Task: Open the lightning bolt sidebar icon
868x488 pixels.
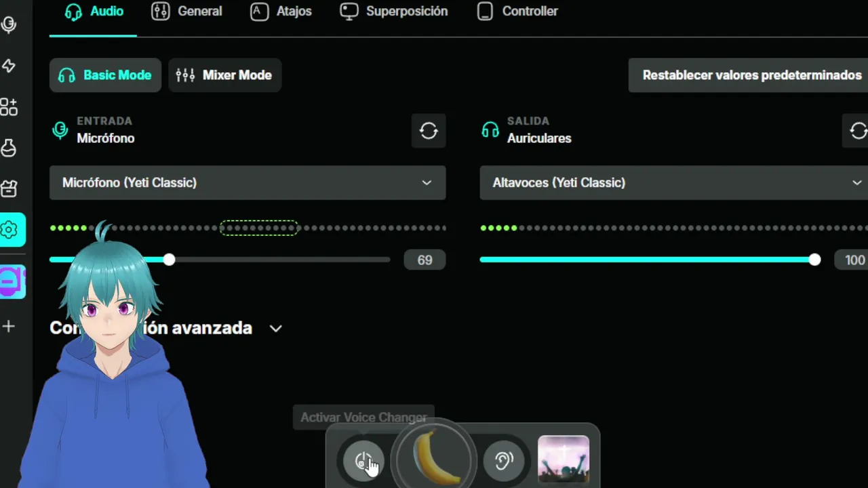Action: pos(9,66)
